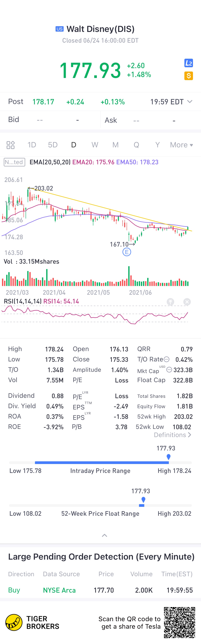The height and width of the screenshot is (644, 201).
Task: Select the Y yearly chart tab
Action: pyautogui.click(x=157, y=145)
